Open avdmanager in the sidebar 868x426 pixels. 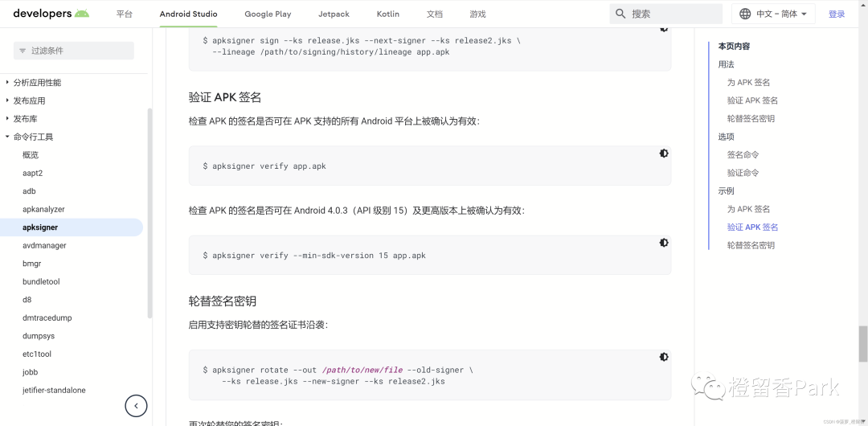[44, 245]
